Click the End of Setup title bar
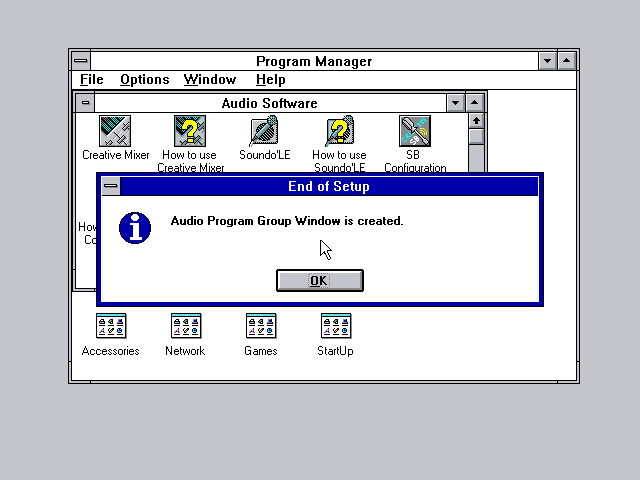This screenshot has height=480, width=640. pyautogui.click(x=329, y=186)
